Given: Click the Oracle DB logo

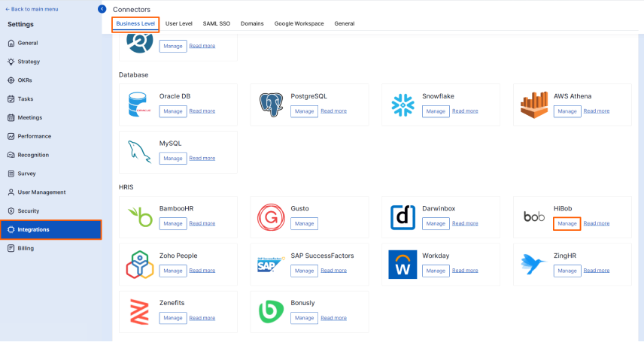Looking at the screenshot, I should (139, 104).
